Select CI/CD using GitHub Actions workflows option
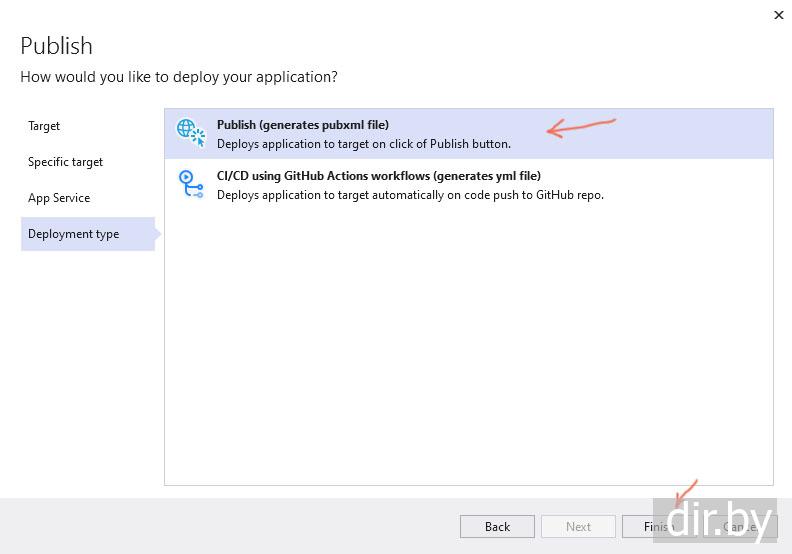The width and height of the screenshot is (792, 554). [x=378, y=176]
